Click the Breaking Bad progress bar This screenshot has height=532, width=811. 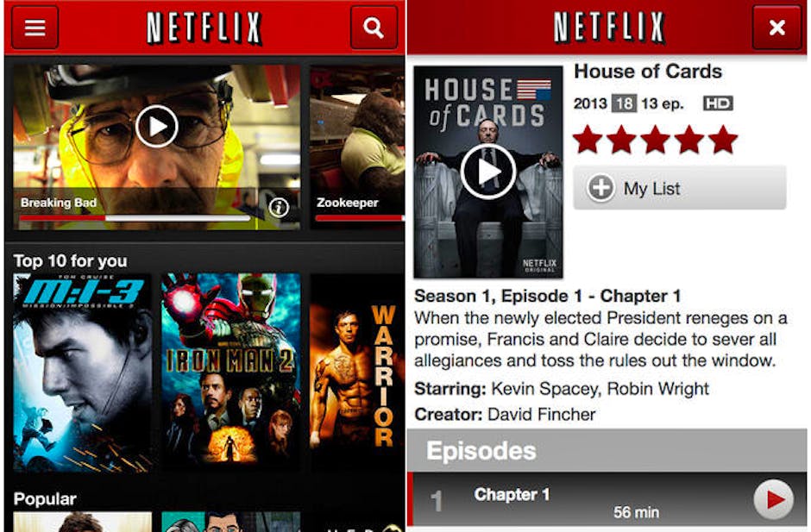click(135, 218)
